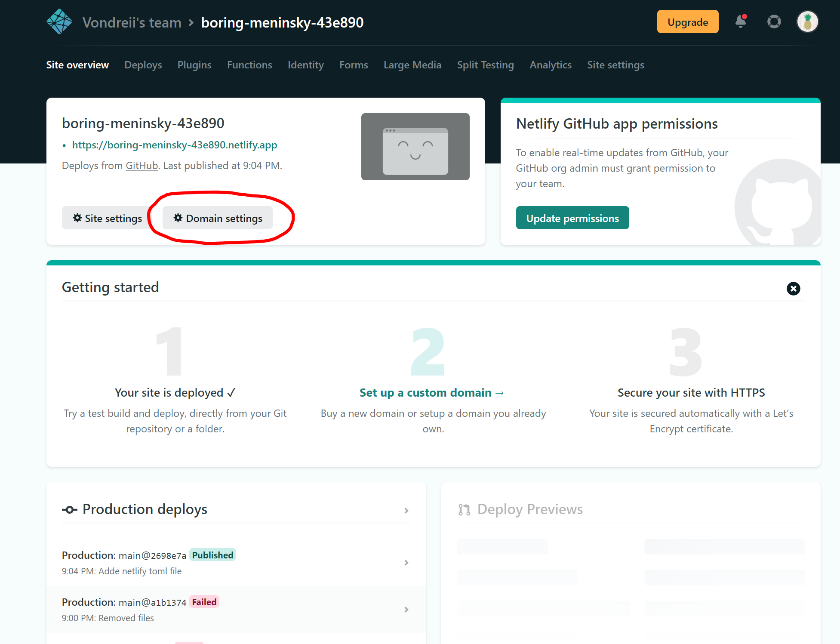Expand Production deploys with its chevron
840x644 pixels.
406,511
